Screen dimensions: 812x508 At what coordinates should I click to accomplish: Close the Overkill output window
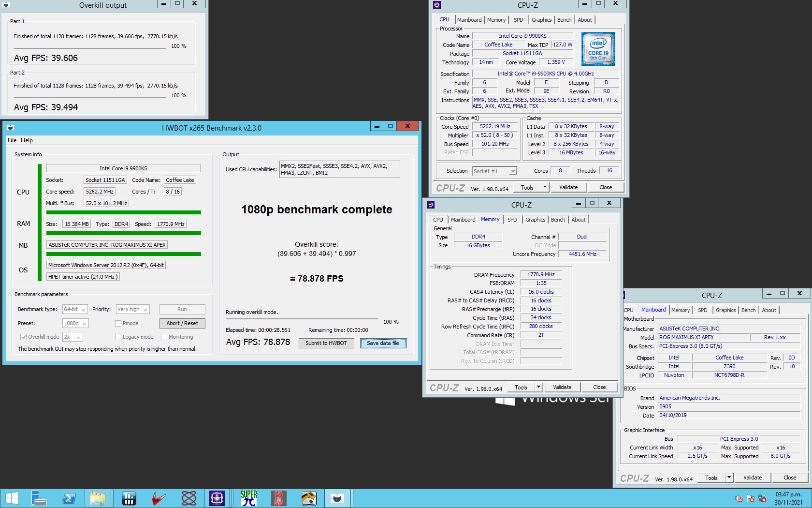(x=194, y=3)
